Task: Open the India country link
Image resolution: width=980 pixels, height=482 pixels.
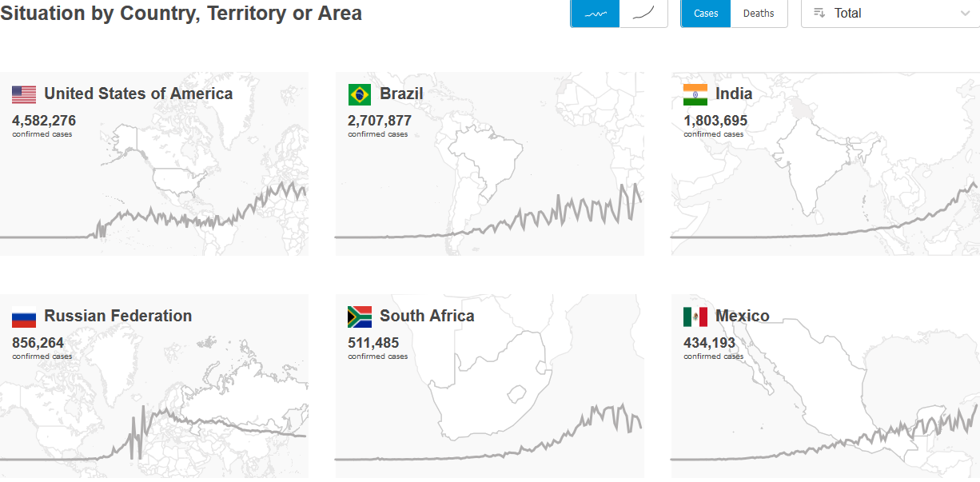Action: [x=734, y=94]
